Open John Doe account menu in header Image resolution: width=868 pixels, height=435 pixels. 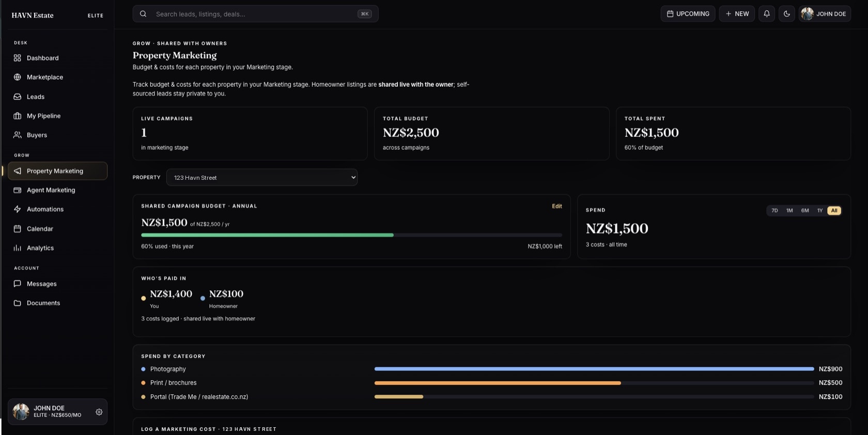(825, 14)
